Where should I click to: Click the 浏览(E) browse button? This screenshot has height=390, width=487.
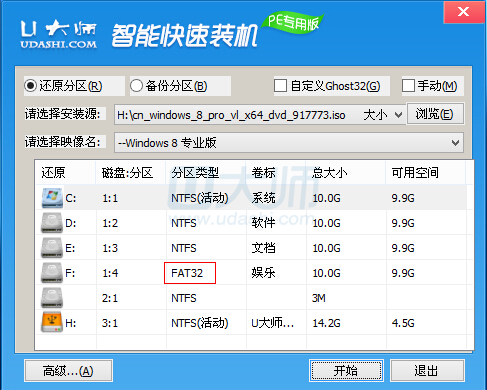coord(435,114)
